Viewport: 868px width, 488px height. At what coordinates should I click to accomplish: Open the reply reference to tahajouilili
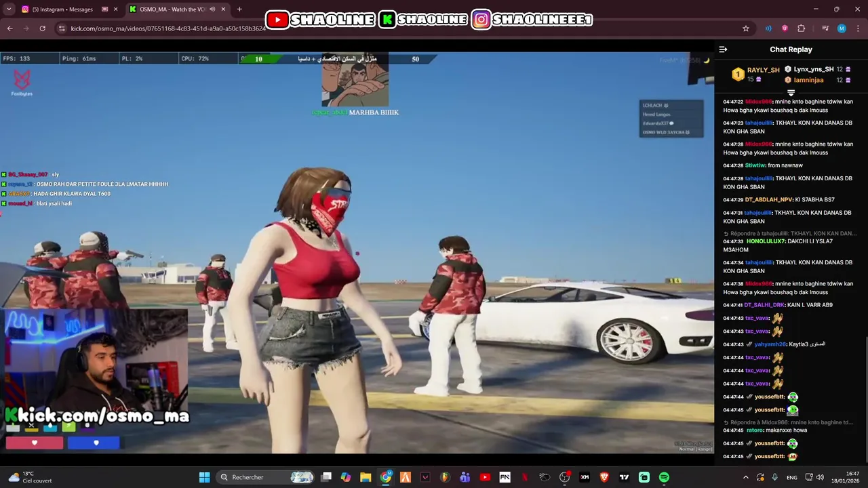click(x=791, y=233)
